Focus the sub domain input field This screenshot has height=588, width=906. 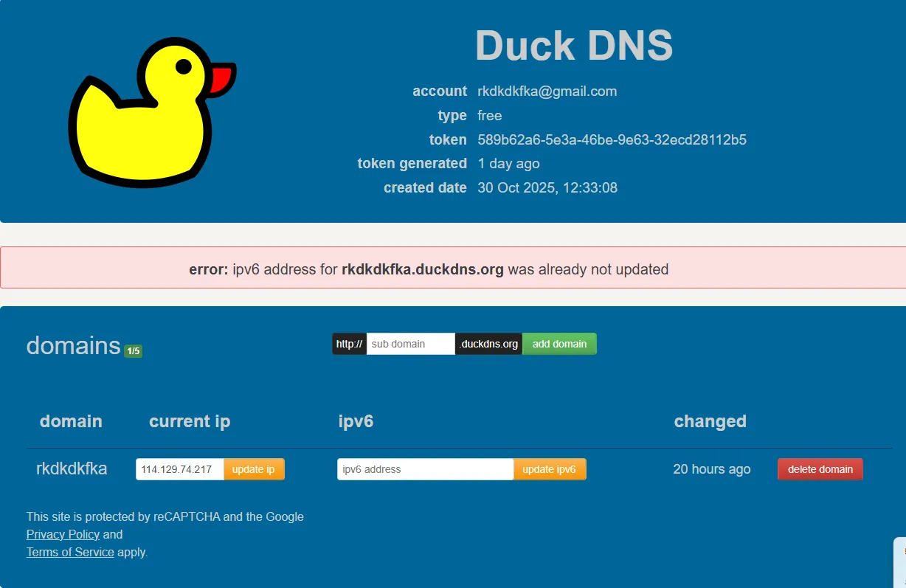tap(411, 344)
